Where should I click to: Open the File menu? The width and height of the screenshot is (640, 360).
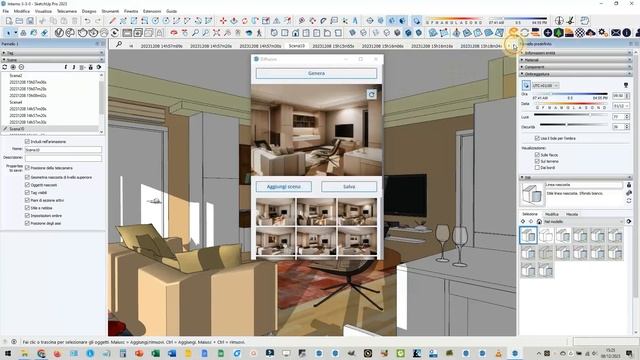6,11
